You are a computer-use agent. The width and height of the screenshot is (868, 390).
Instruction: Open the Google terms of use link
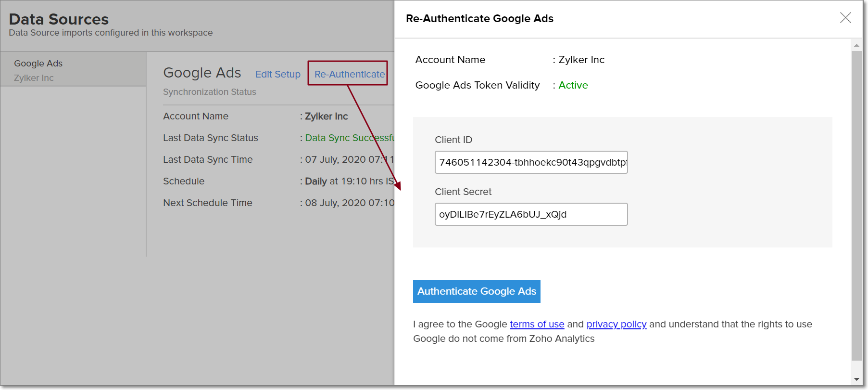tap(537, 324)
